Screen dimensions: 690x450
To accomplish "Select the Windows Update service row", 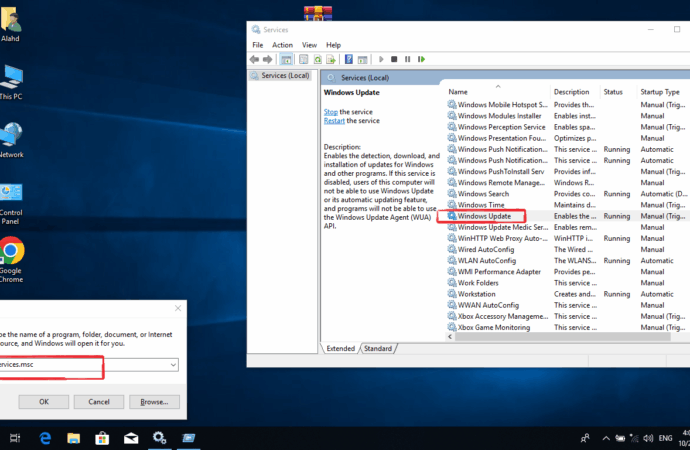I will (x=484, y=216).
